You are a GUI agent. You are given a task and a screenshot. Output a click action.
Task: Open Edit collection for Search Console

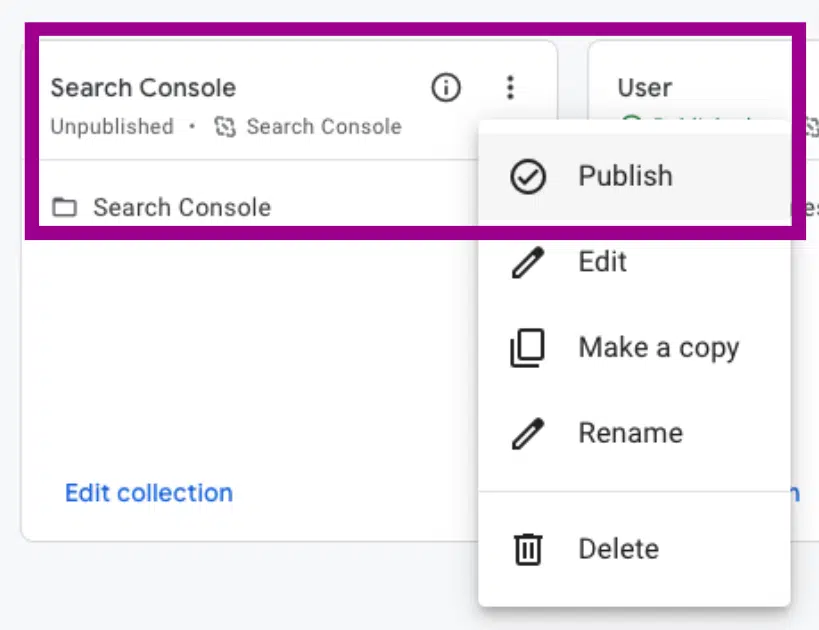(x=148, y=492)
